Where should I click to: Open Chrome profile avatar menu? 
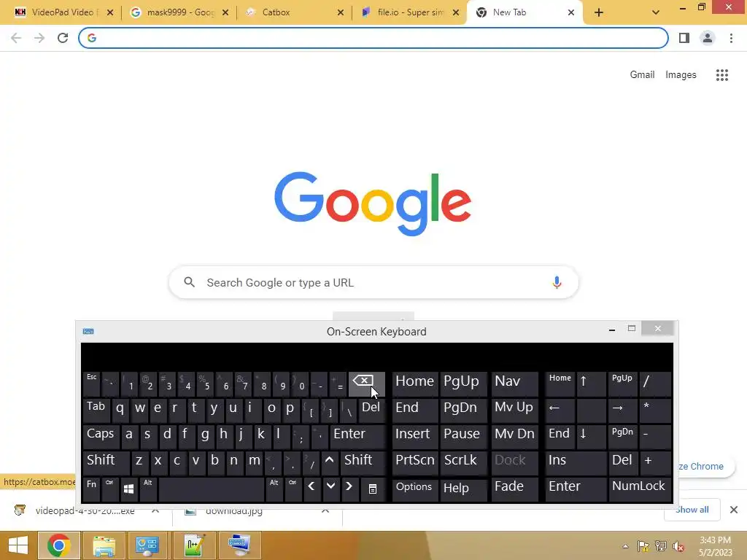(708, 38)
